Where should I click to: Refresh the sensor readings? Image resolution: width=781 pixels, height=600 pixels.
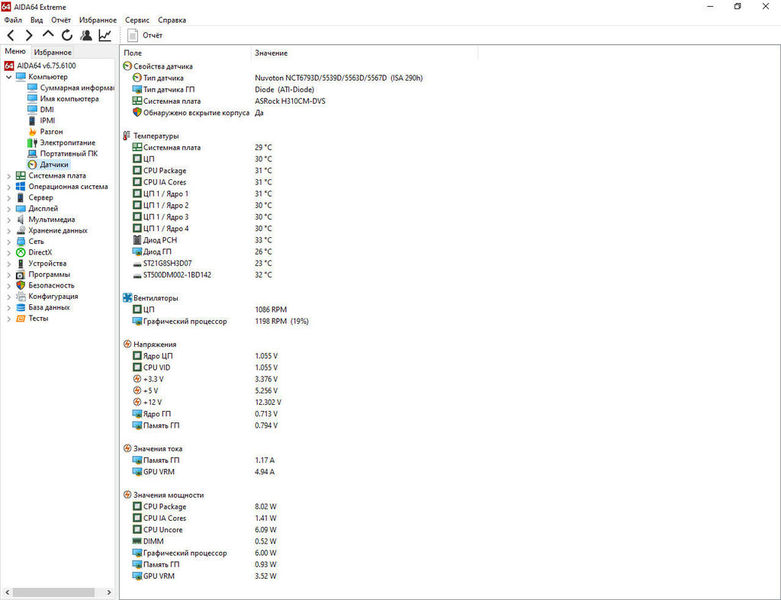point(67,35)
